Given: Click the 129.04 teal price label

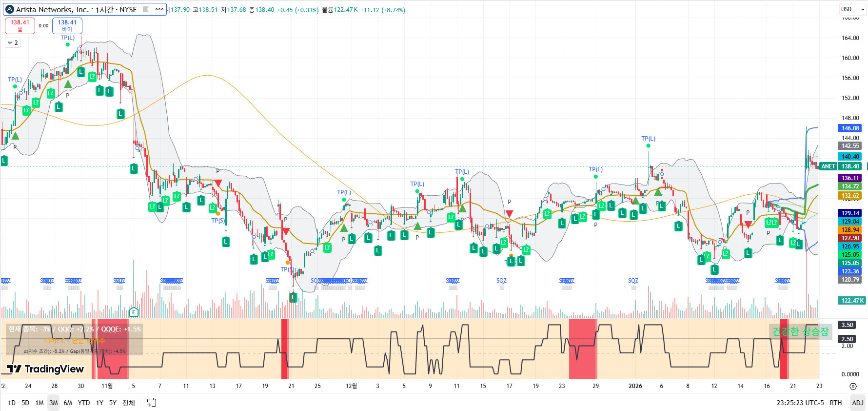Looking at the screenshot, I should pos(850,222).
